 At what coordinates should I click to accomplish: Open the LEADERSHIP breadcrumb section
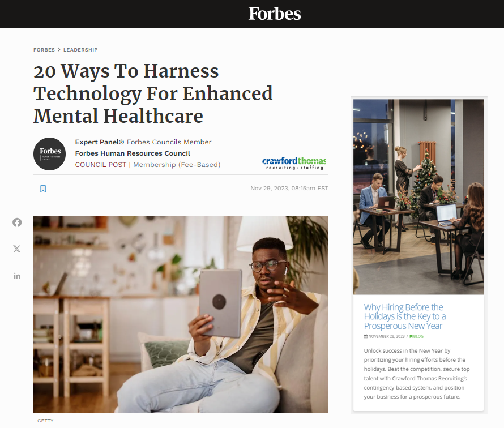coord(80,50)
